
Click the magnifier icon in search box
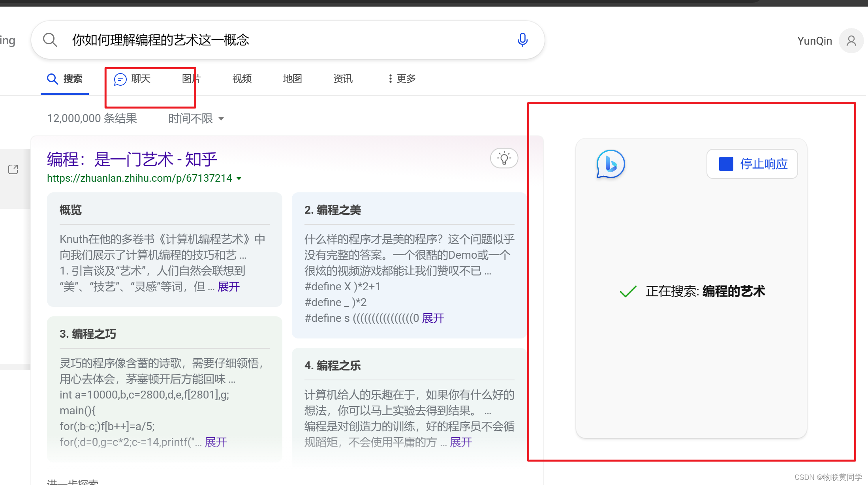pyautogui.click(x=50, y=40)
